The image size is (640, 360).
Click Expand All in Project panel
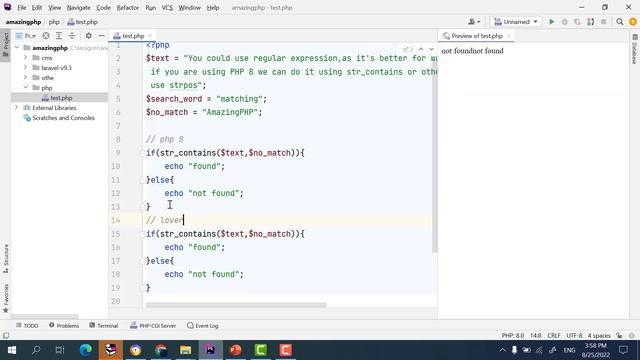[x=59, y=36]
